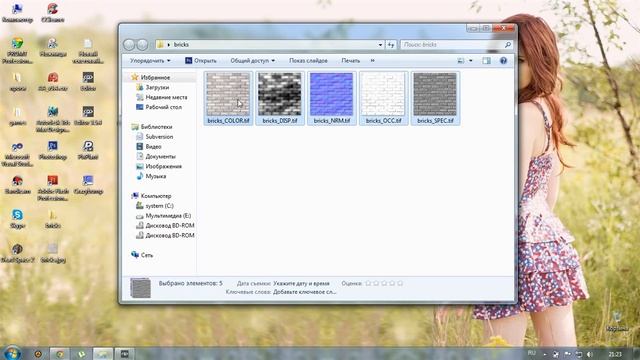Open Рабочий стол in the sidebar
This screenshot has width=640, height=360.
pos(163,107)
